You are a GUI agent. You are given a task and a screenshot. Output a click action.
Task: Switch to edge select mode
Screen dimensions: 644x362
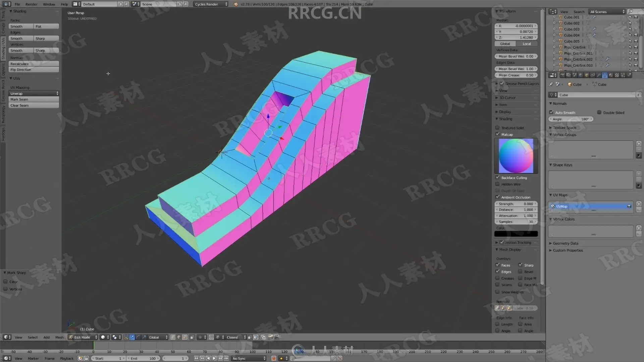click(178, 337)
